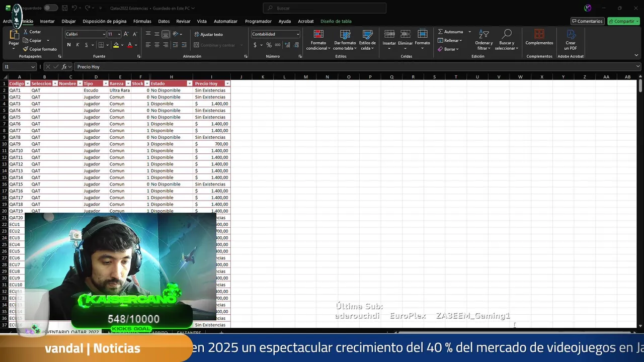644x362 pixels.
Task: Toggle italic (K) formatting
Action: click(77, 45)
